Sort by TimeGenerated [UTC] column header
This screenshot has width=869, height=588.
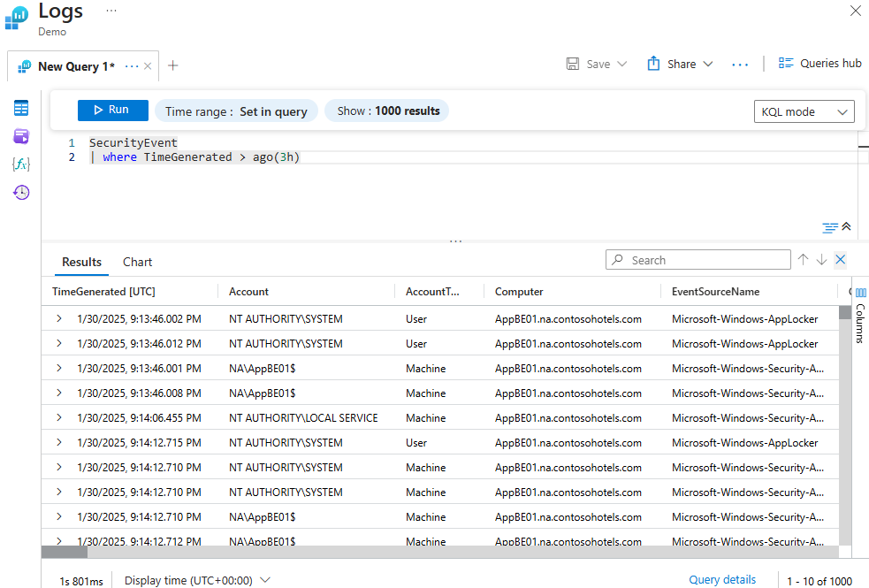coord(103,292)
